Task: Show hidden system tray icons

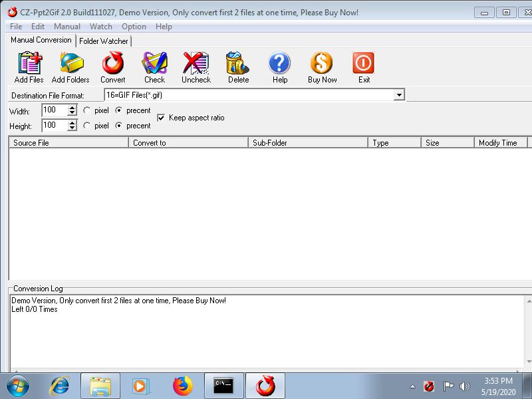Action: (412, 386)
